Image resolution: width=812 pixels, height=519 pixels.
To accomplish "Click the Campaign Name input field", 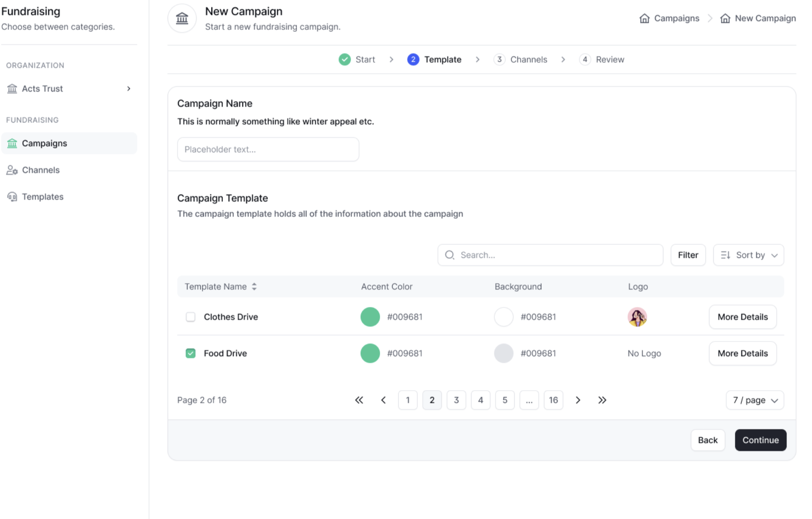I will point(268,149).
